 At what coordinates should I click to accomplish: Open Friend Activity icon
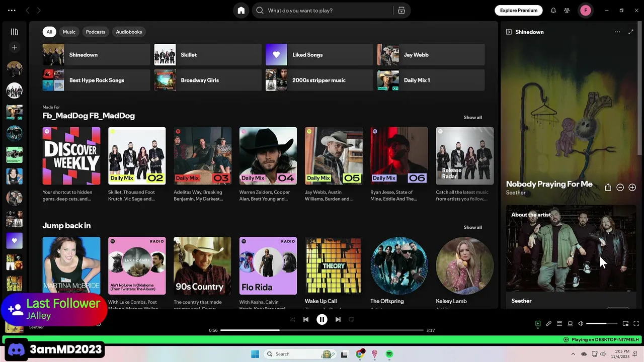click(567, 11)
